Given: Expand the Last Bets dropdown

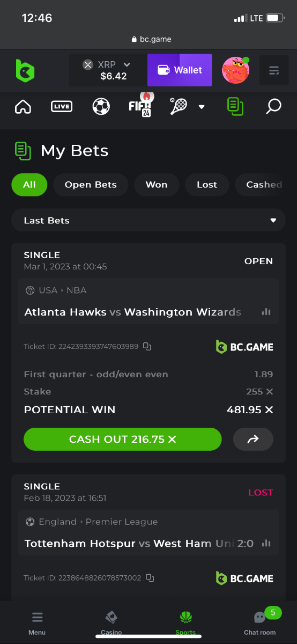Looking at the screenshot, I should [148, 220].
